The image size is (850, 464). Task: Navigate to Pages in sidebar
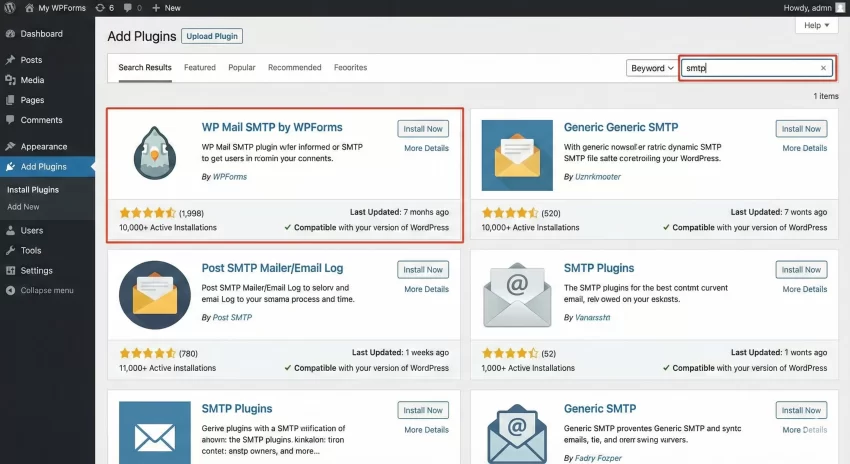tap(32, 100)
